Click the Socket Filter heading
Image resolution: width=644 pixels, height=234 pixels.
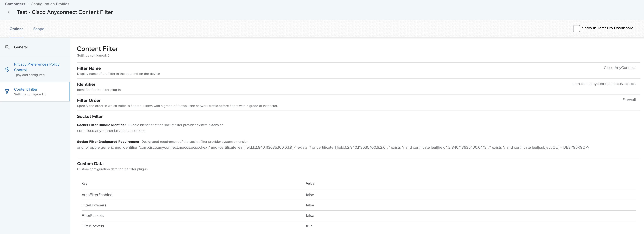90,116
